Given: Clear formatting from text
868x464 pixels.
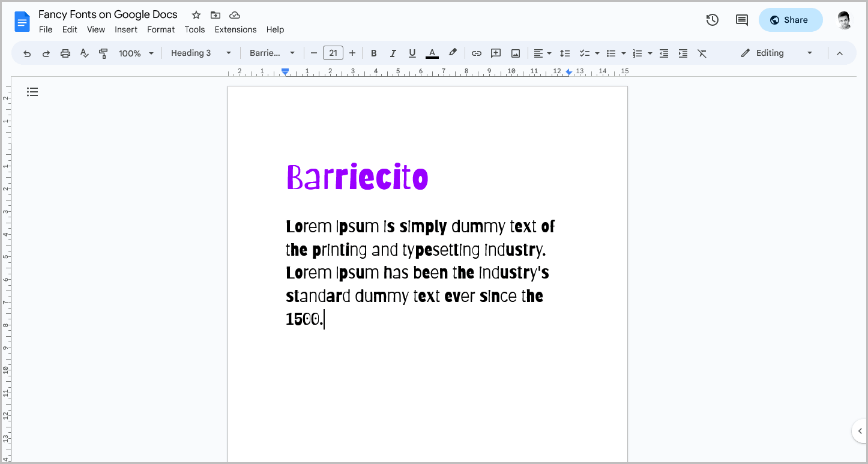Looking at the screenshot, I should pos(702,53).
